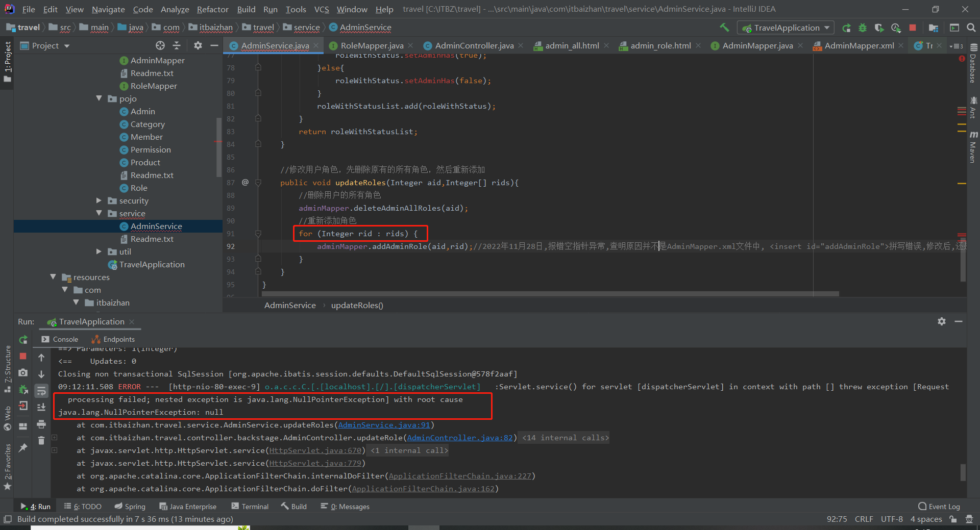Collapse the service folder
Screen dimensions: 980x530
click(x=99, y=213)
